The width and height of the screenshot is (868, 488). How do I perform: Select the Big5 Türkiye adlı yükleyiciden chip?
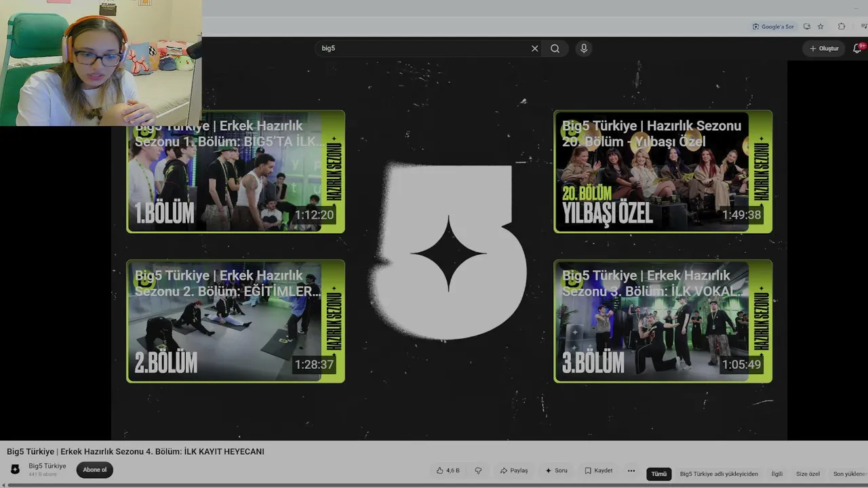click(719, 474)
